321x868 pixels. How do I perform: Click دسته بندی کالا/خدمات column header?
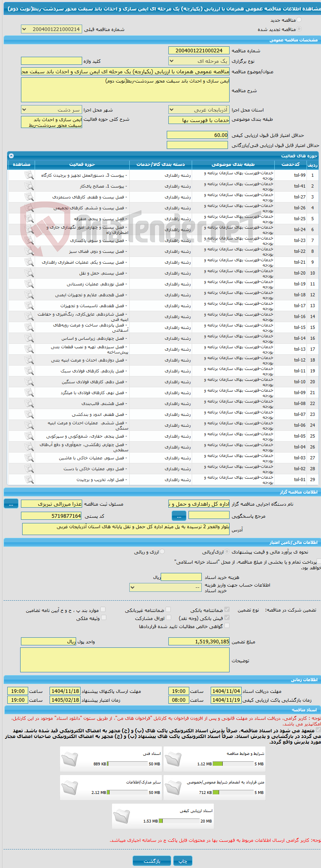[161, 164]
